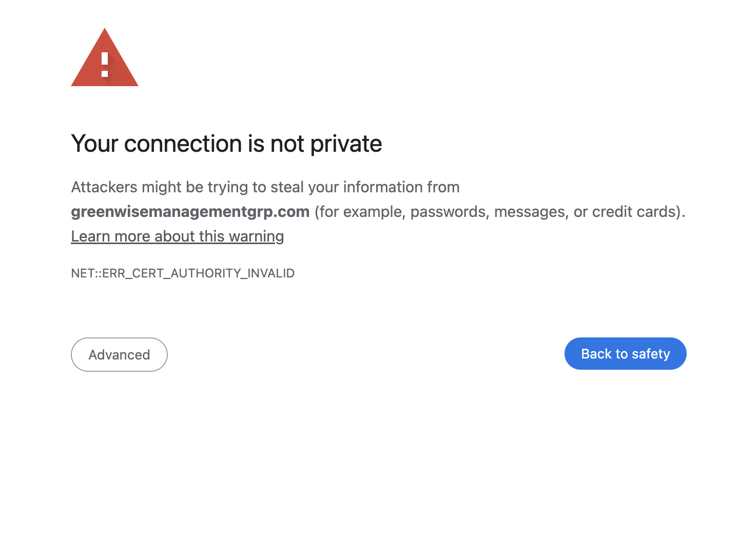Click the greenwisemanagementgrp.com domain text

pyautogui.click(x=190, y=211)
